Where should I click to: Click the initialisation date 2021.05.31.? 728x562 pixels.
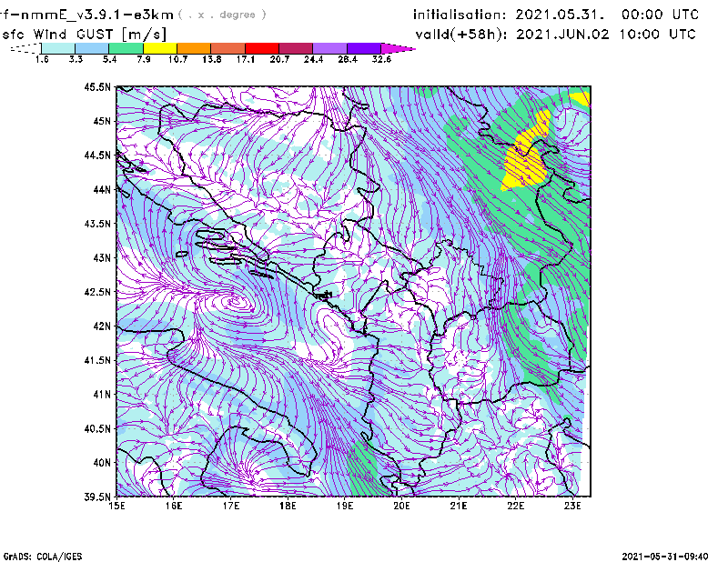point(560,15)
